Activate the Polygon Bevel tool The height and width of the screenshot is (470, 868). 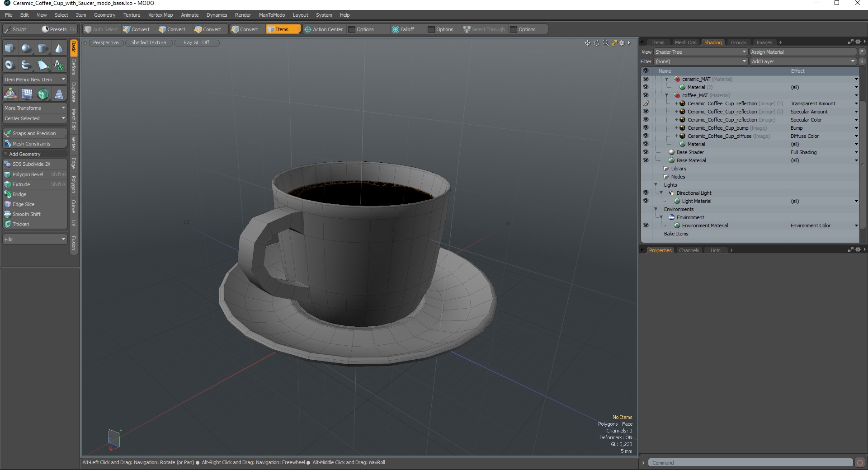[35, 174]
